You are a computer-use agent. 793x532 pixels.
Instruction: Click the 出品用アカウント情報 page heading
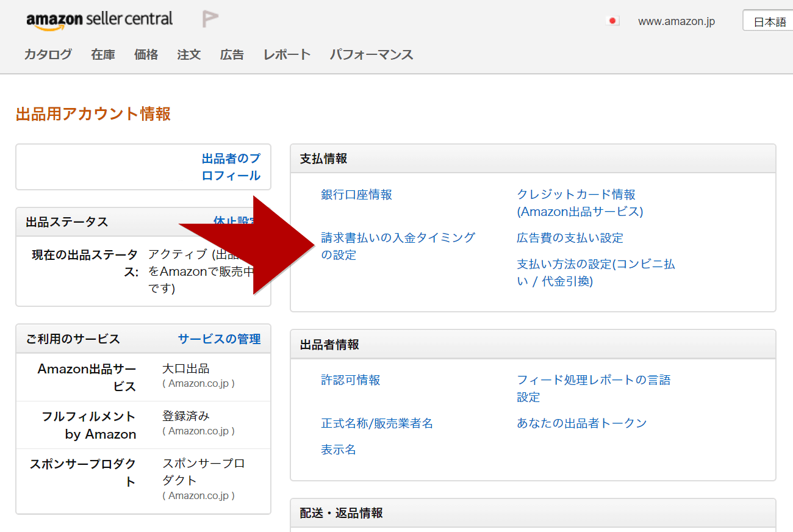(93, 113)
